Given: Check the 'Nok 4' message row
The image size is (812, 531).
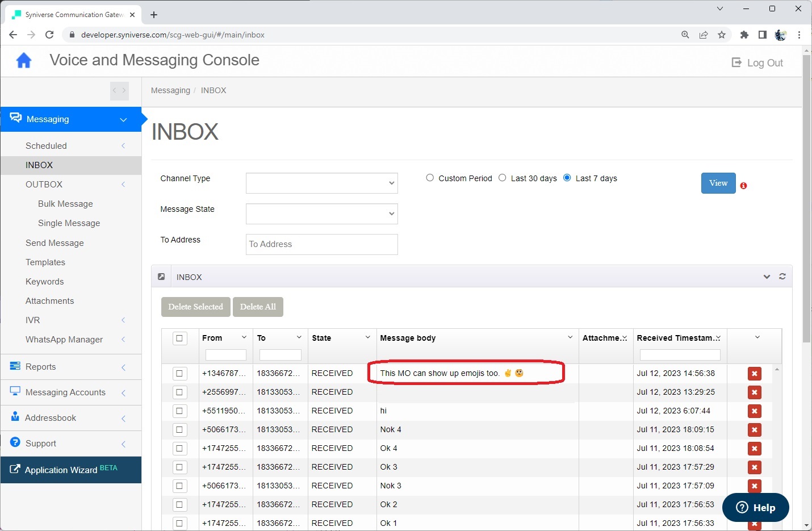Looking at the screenshot, I should [x=179, y=430].
